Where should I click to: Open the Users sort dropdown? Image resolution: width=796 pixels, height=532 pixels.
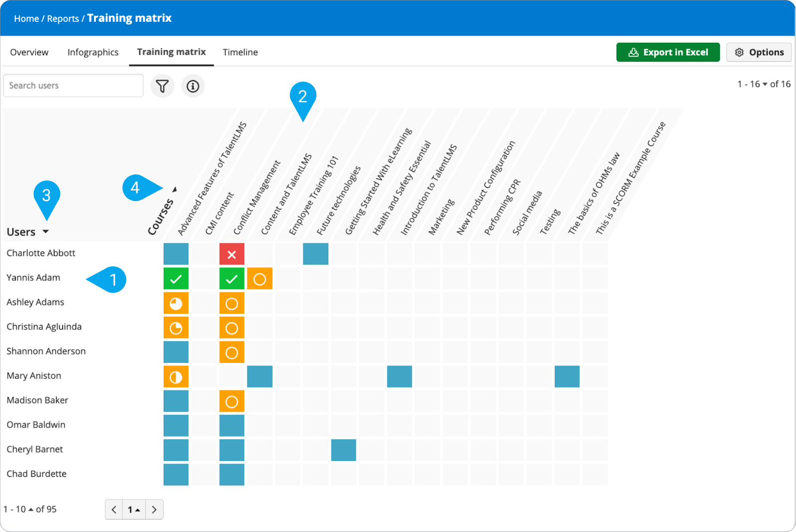47,231
